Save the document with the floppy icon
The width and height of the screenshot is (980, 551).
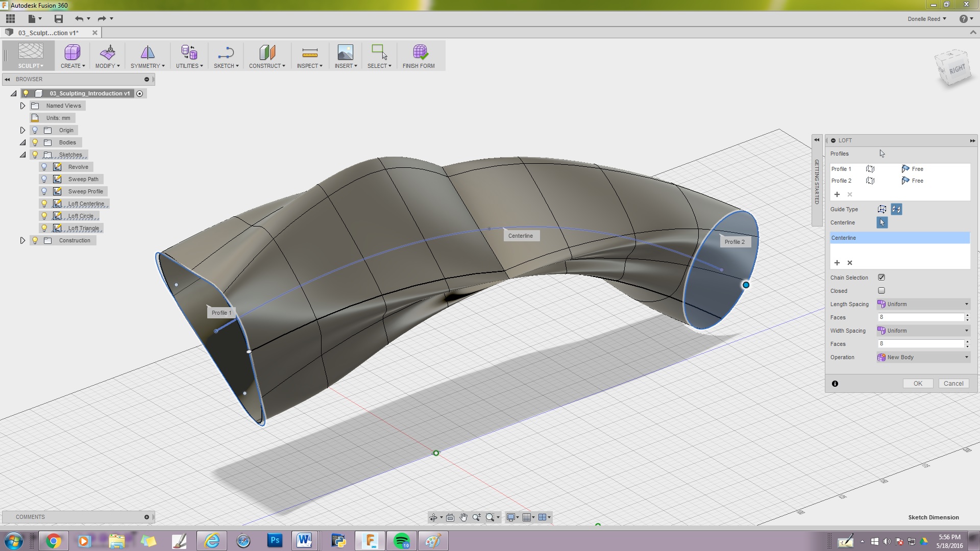point(59,19)
